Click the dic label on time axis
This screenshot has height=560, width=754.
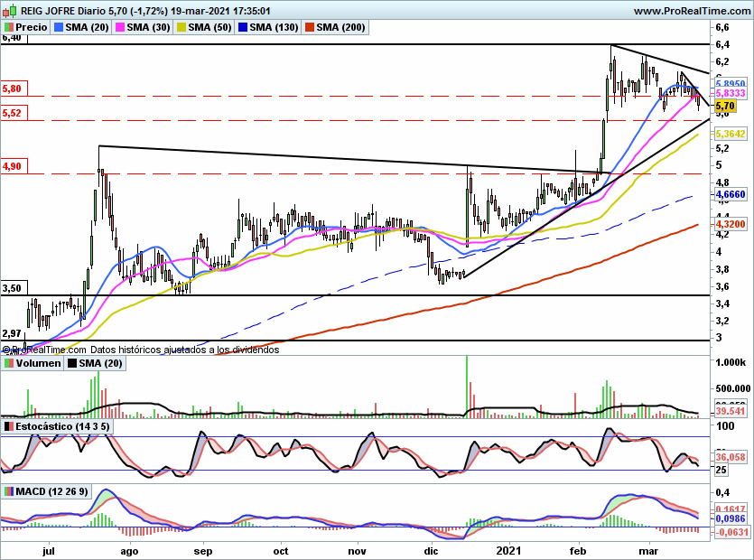[431, 551]
